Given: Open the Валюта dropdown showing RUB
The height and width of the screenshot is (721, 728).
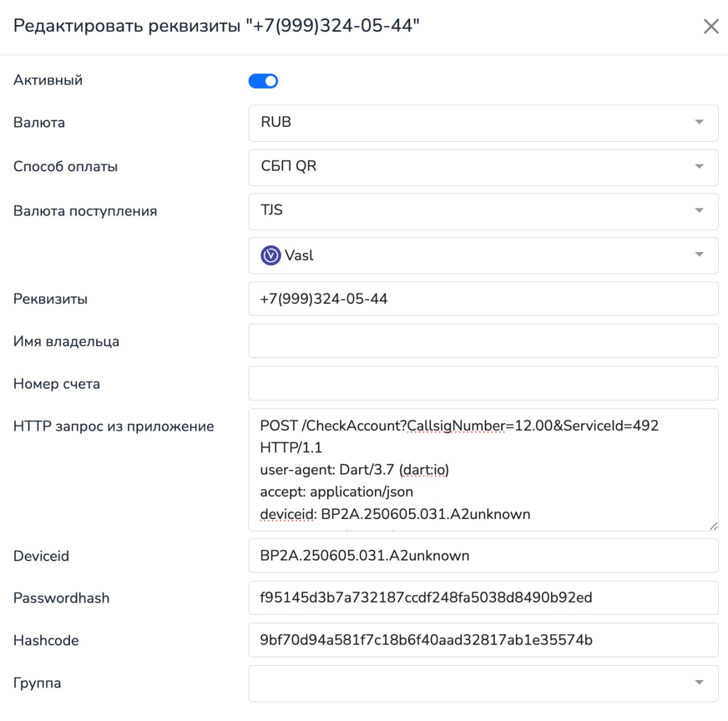Looking at the screenshot, I should click(482, 123).
